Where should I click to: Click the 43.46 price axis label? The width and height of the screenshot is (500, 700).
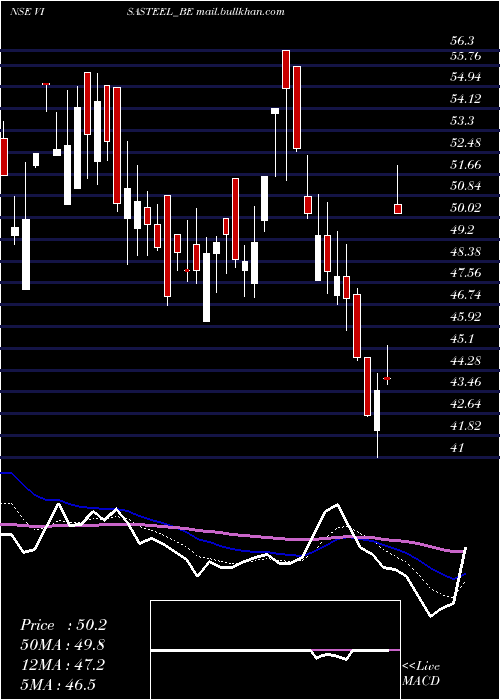coord(466,382)
